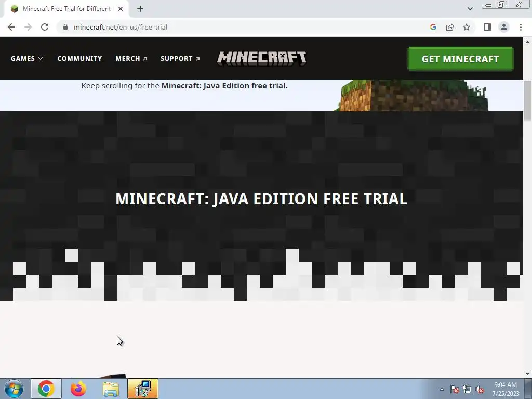Click the Minecraft: Java Edition Free Trial heading
The image size is (532, 399).
click(x=261, y=199)
